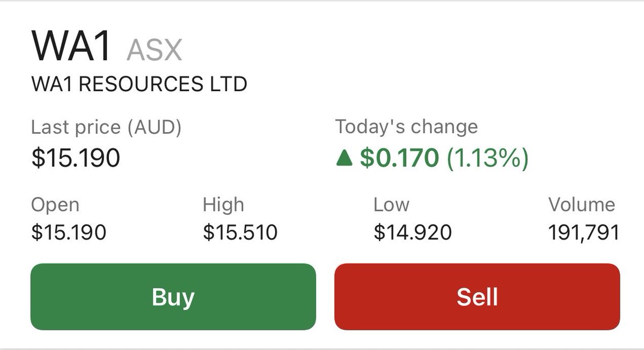Select the High price $15.510
The image size is (644, 350).
coord(240,232)
